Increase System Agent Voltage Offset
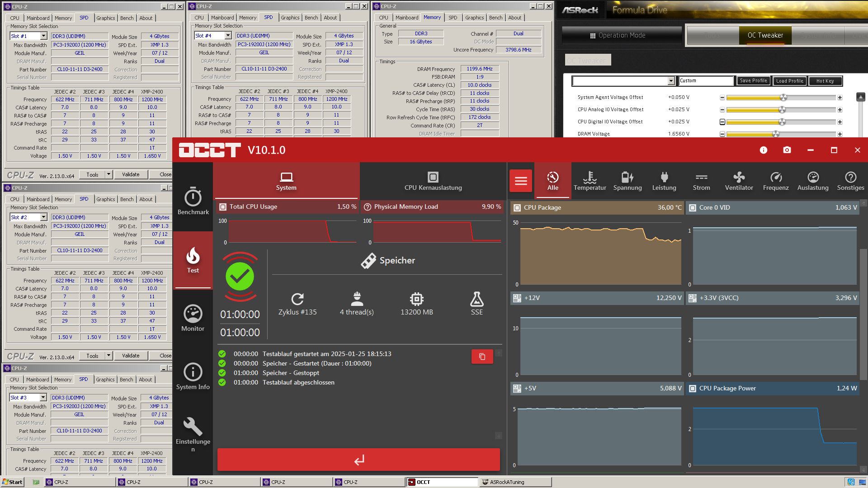The height and width of the screenshot is (488, 868). 840,98
